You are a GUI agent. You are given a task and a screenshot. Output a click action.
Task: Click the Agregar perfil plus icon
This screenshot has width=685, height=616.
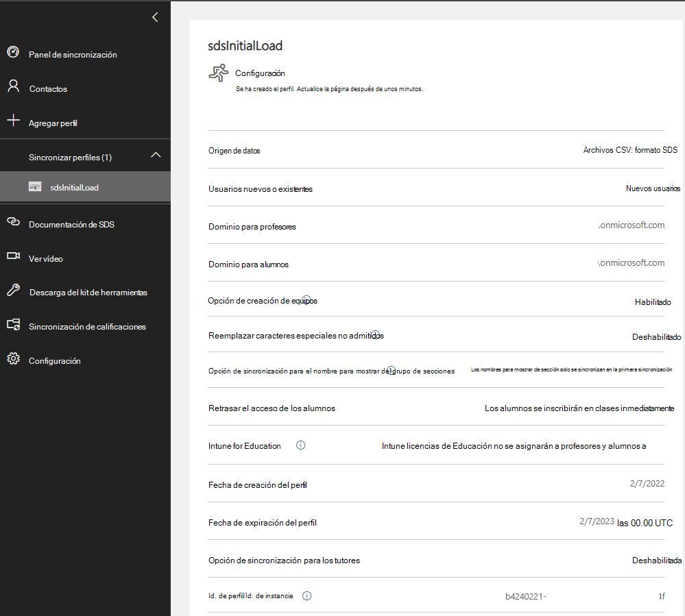click(13, 121)
